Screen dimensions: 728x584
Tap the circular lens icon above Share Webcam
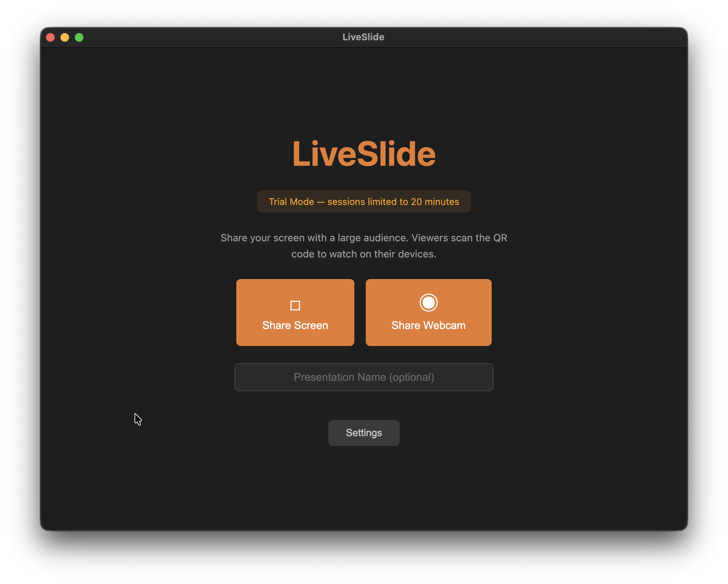point(428,303)
